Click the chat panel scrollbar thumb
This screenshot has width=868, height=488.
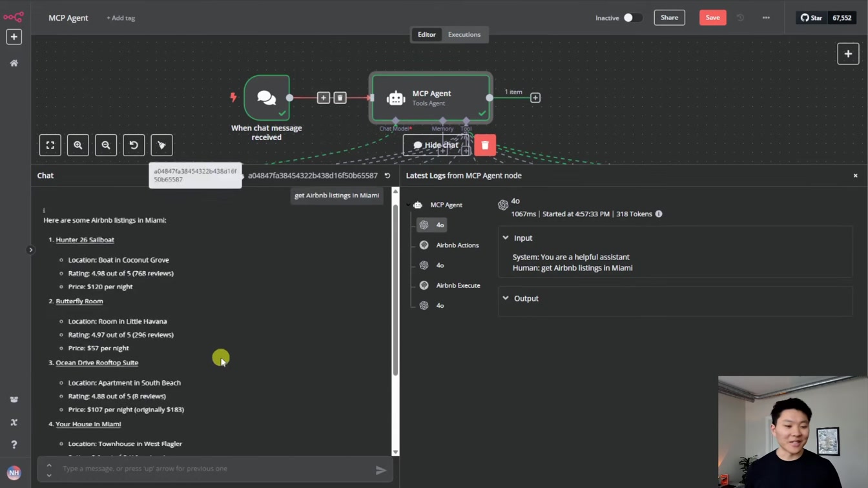click(x=395, y=290)
